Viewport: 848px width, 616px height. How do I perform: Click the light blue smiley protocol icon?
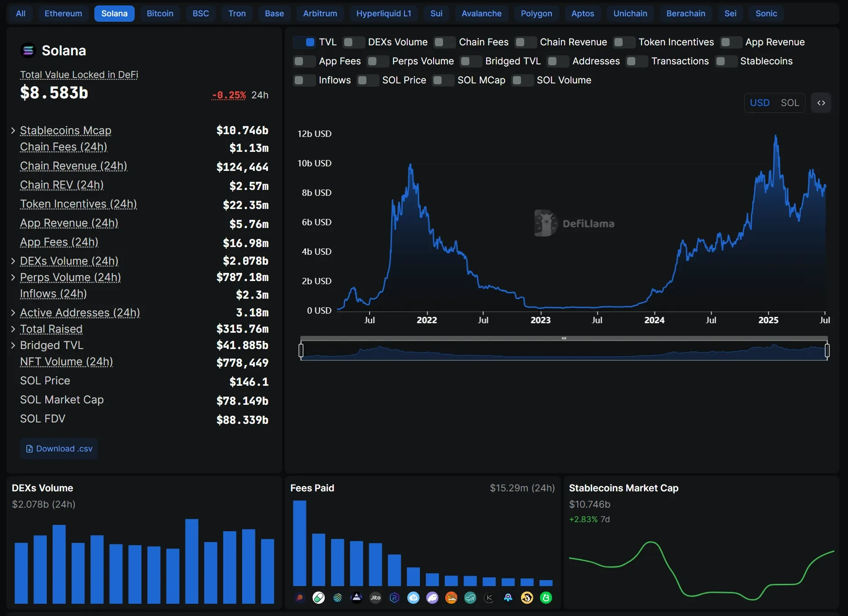coord(414,598)
